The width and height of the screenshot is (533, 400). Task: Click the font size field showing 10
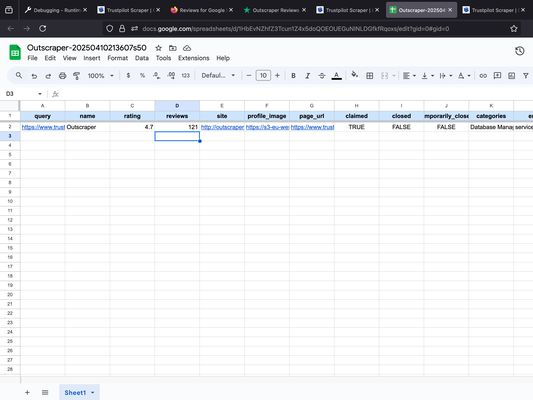click(263, 75)
